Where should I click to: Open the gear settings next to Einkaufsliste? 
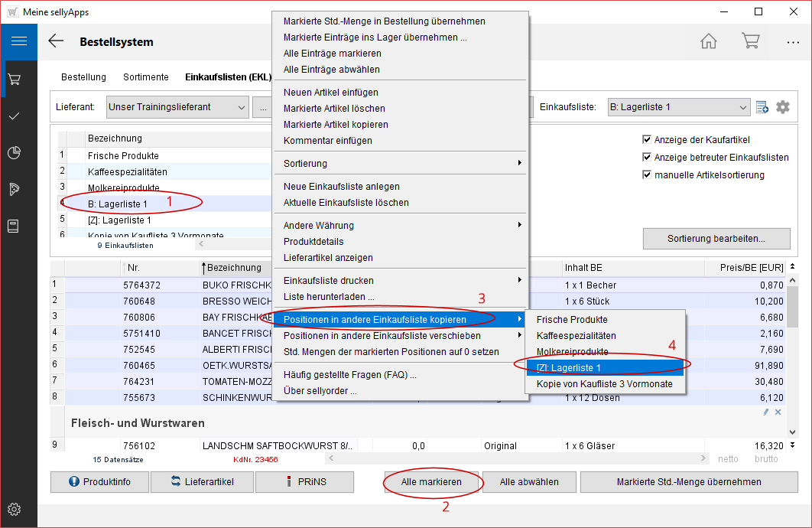pos(783,107)
